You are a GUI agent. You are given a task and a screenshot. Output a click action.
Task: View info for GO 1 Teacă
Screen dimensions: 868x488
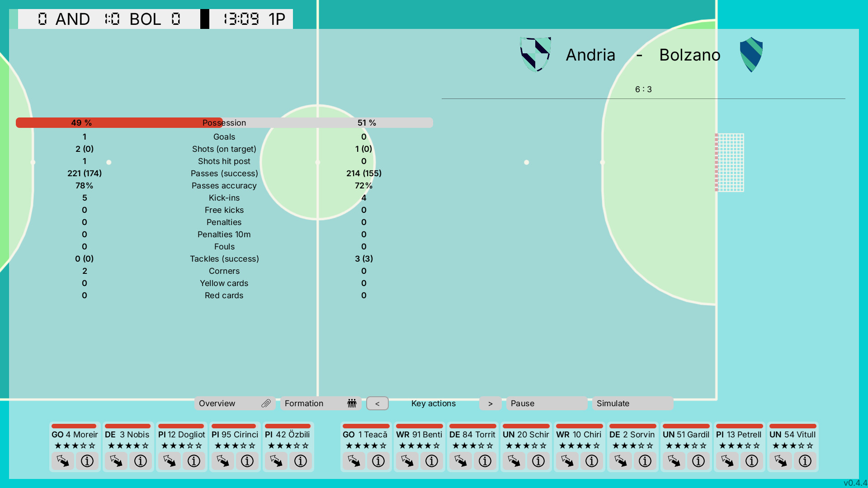click(378, 461)
